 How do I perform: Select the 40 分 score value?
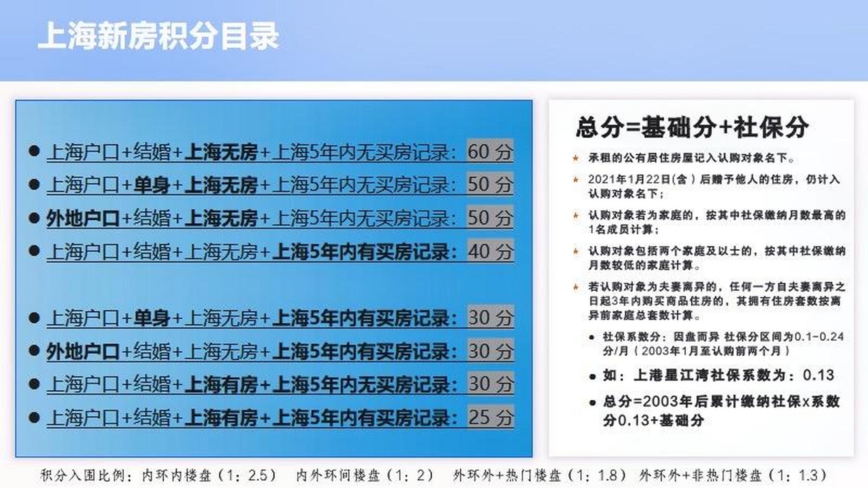[490, 251]
